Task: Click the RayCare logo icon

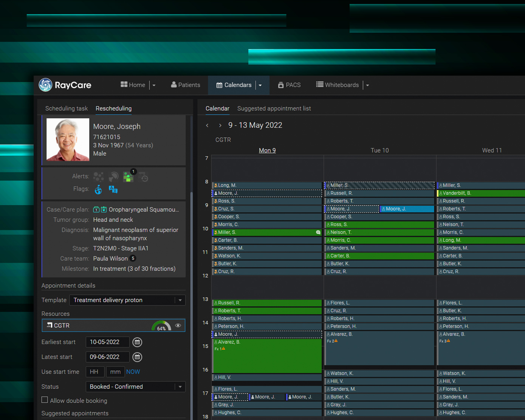Action: coord(46,85)
